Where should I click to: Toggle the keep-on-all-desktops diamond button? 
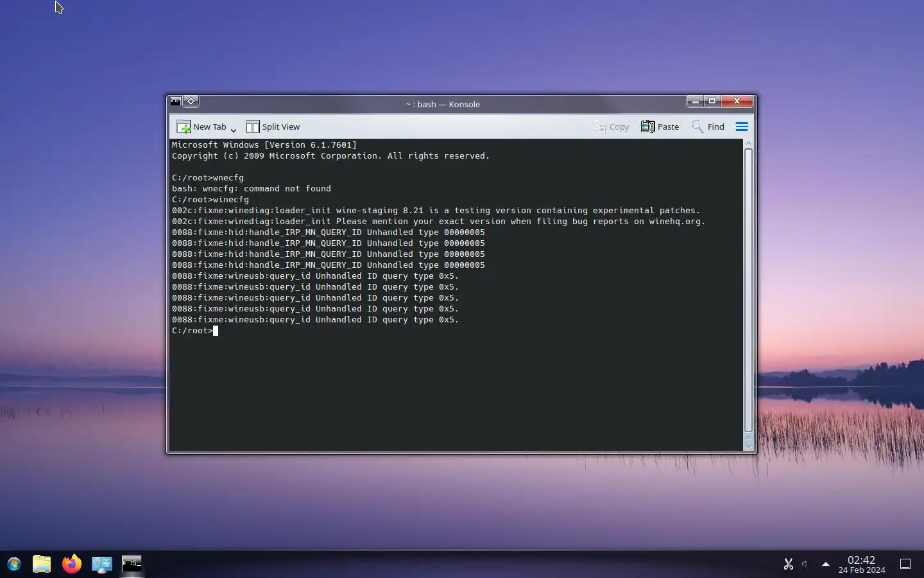click(x=191, y=101)
